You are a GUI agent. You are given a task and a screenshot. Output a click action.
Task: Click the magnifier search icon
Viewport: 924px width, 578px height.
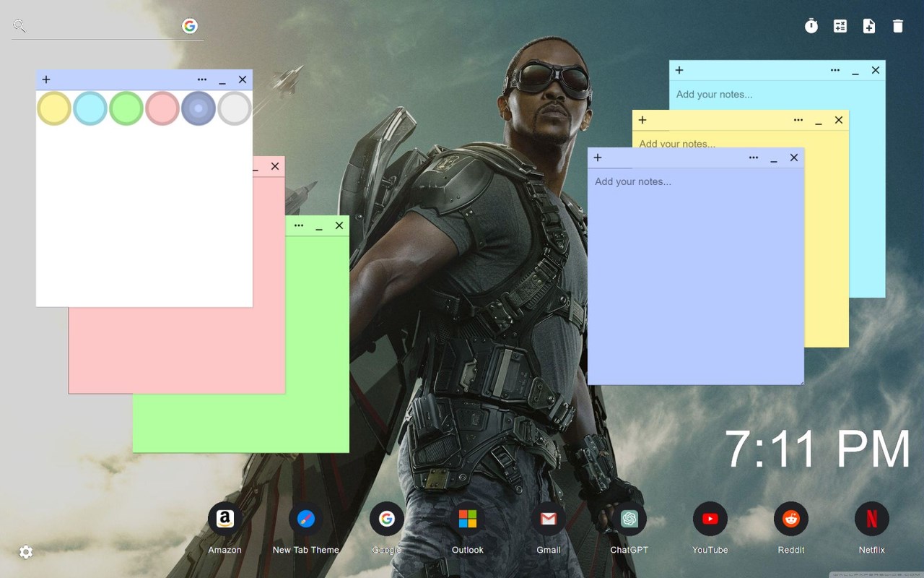tap(19, 26)
